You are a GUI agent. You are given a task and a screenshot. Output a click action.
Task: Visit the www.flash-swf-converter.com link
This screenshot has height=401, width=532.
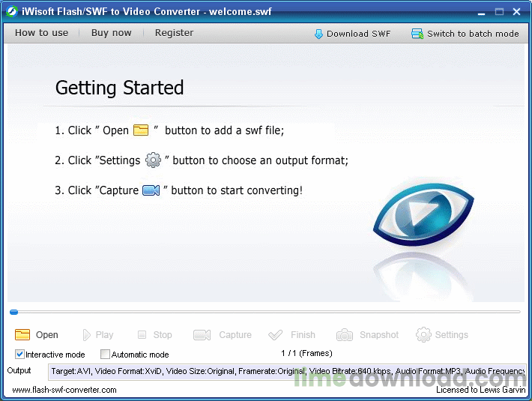64,390
